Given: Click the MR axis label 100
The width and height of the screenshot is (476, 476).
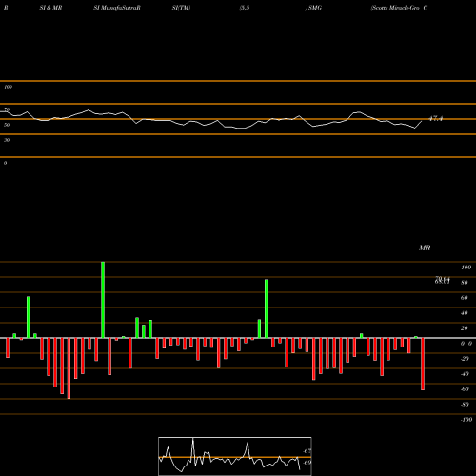Looking at the screenshot, I should point(466,268).
